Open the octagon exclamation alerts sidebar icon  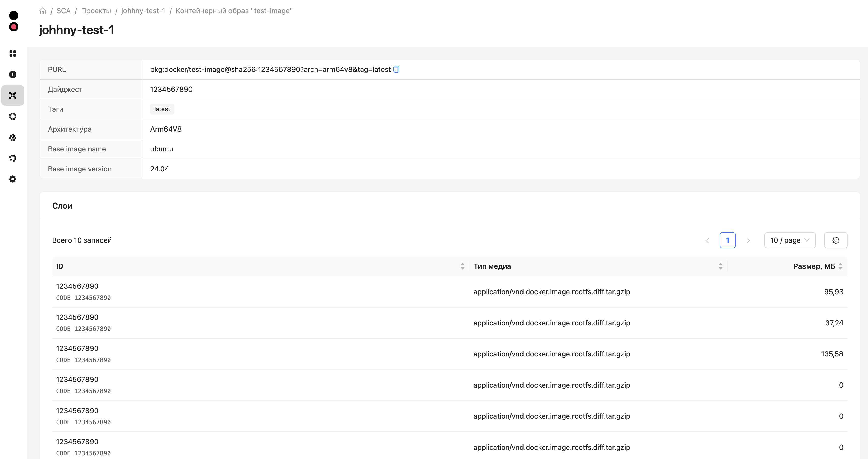(x=13, y=74)
